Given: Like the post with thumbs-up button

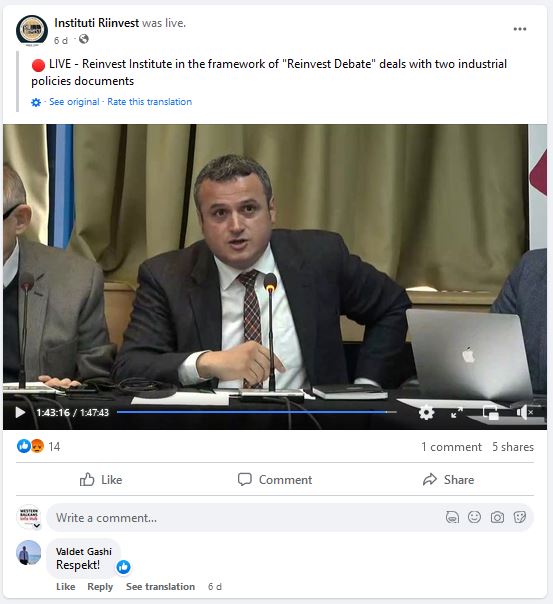Looking at the screenshot, I should coord(101,480).
